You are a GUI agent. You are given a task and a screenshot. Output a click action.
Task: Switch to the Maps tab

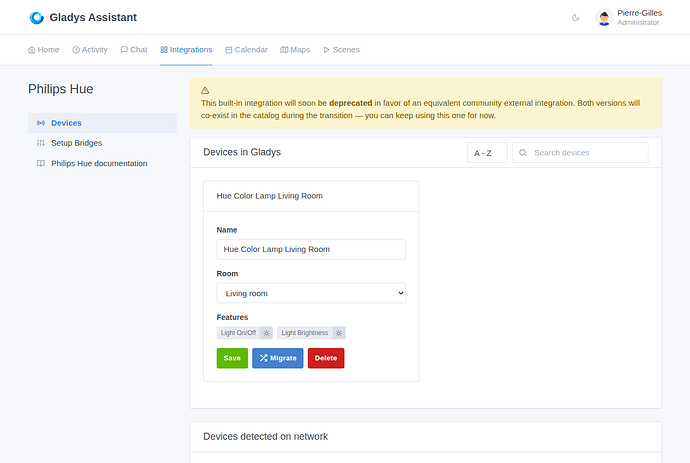295,50
